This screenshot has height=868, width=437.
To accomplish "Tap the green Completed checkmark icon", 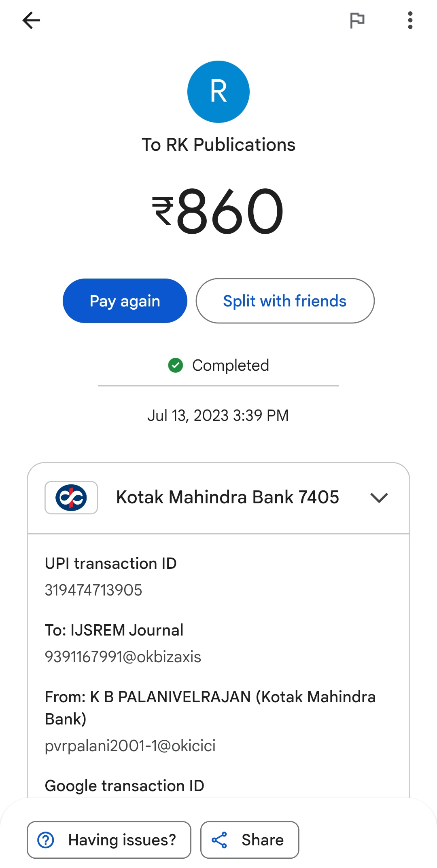I will (176, 365).
